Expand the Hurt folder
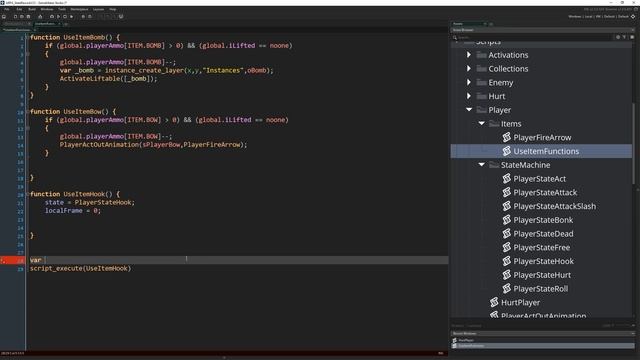640x360 pixels. (469, 96)
